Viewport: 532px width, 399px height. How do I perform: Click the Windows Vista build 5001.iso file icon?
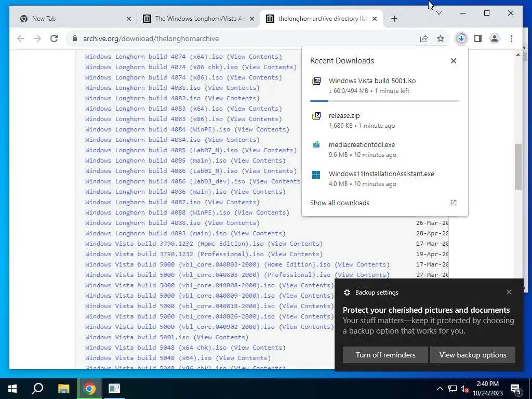(316, 81)
